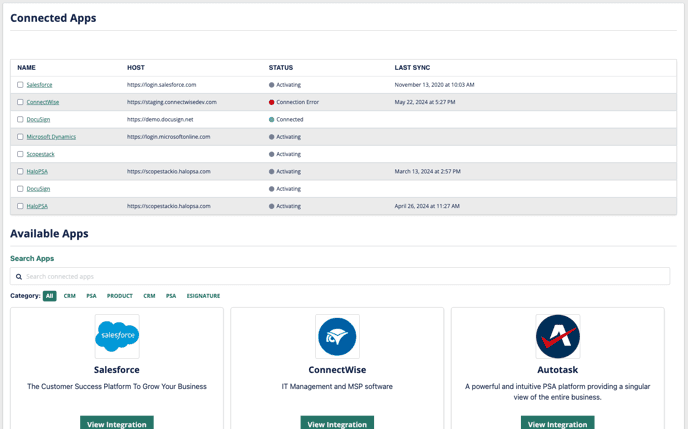
Task: Open the HaloPSA link synced April 26, 2024
Action: point(37,206)
